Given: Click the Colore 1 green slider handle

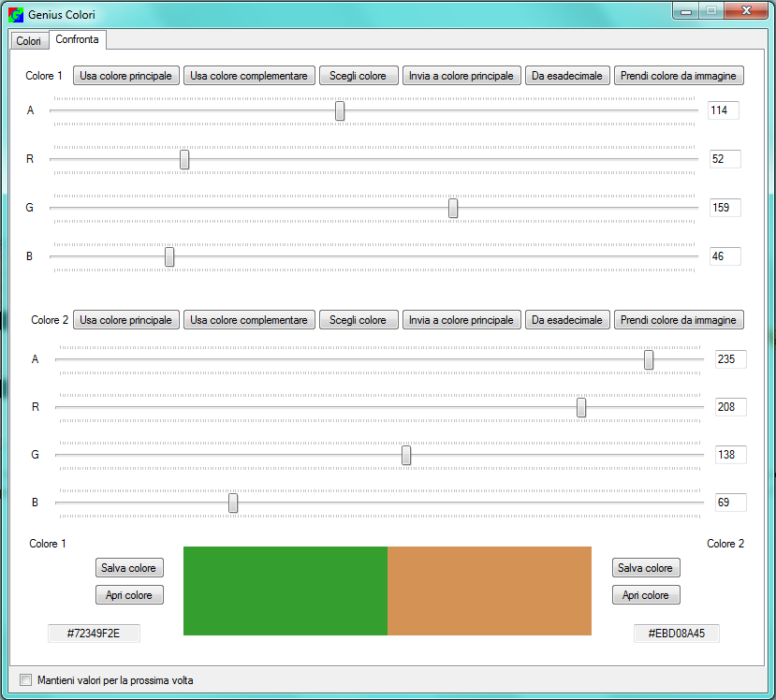Looking at the screenshot, I should click(x=453, y=208).
